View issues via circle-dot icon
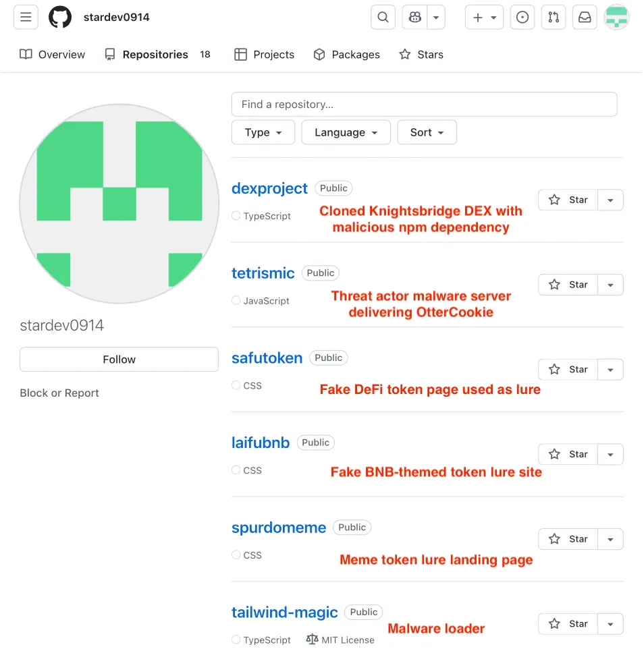The image size is (644, 651). tap(522, 18)
